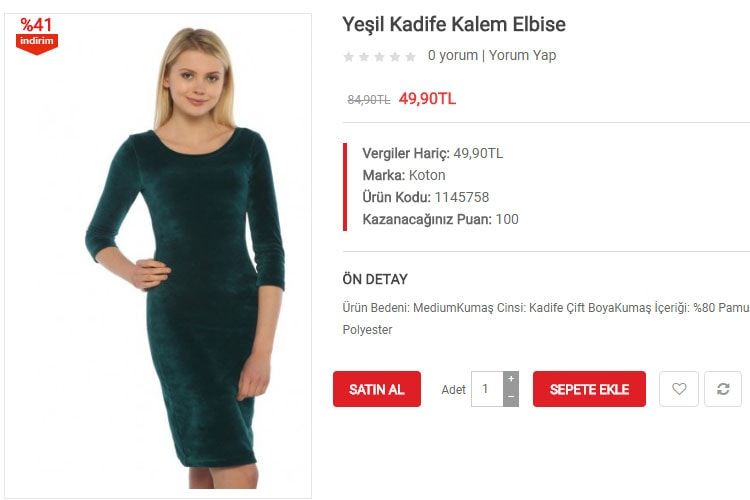The image size is (750, 500).
Task: Open the 0 yorum reviews link
Action: [452, 56]
